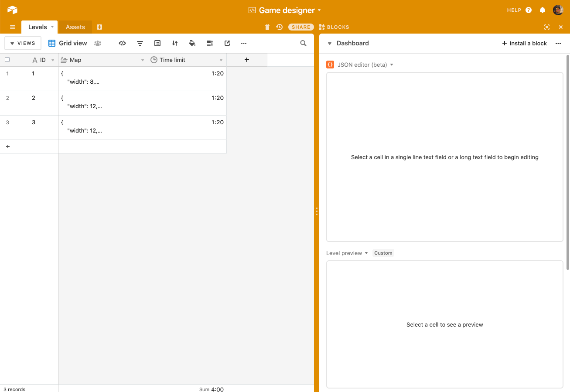Viewport: 570px width, 392px height.
Task: Open ID field dropdown arrow
Action: point(53,60)
